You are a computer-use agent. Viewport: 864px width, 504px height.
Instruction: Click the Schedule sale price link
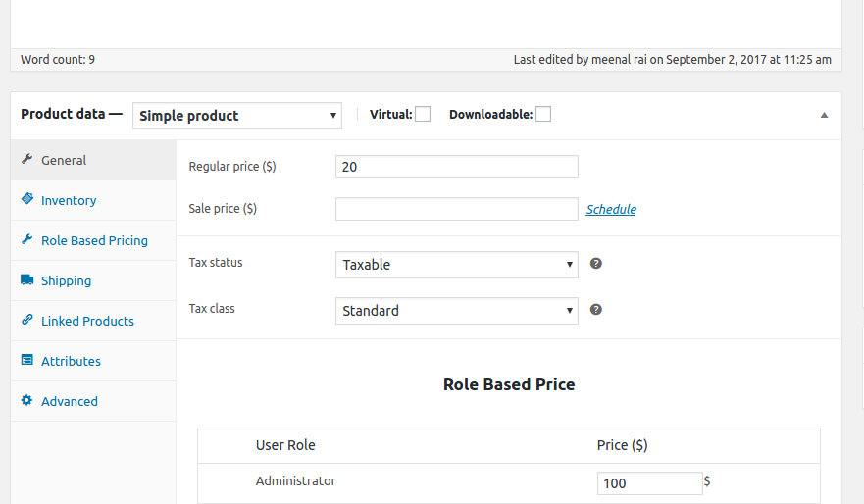coord(611,209)
